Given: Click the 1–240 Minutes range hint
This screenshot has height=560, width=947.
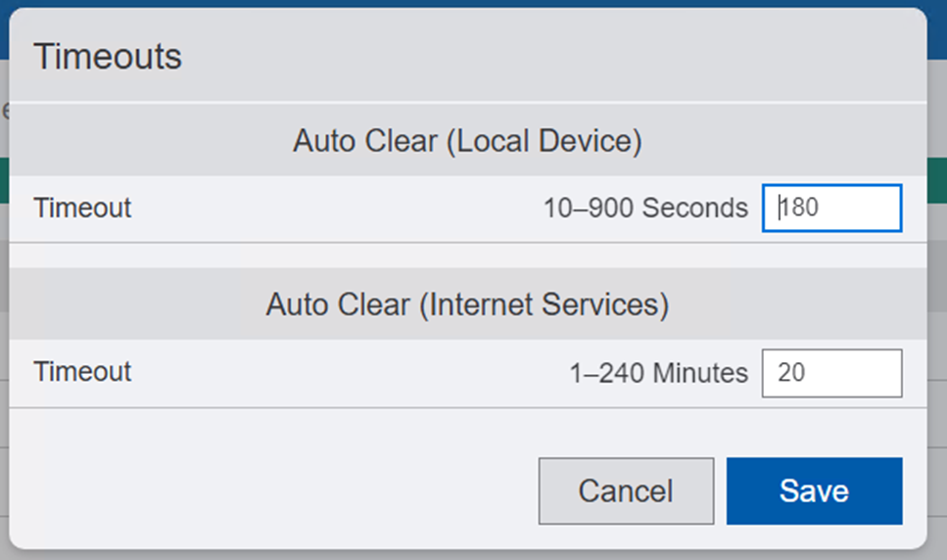Looking at the screenshot, I should pos(658,373).
